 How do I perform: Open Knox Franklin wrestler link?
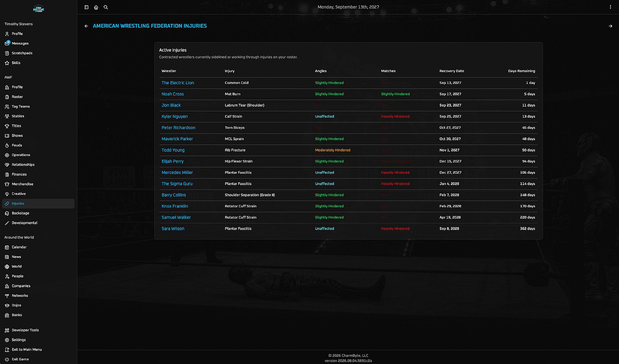pyautogui.click(x=175, y=206)
